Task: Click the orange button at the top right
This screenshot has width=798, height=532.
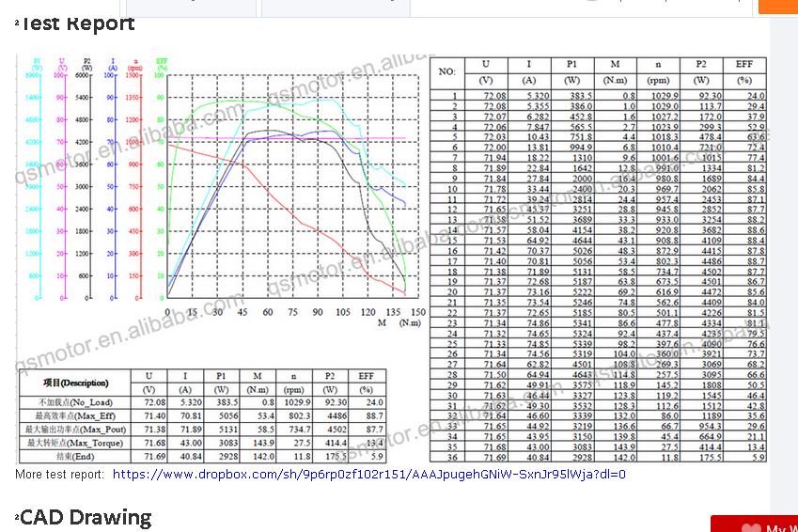Action: point(778,7)
